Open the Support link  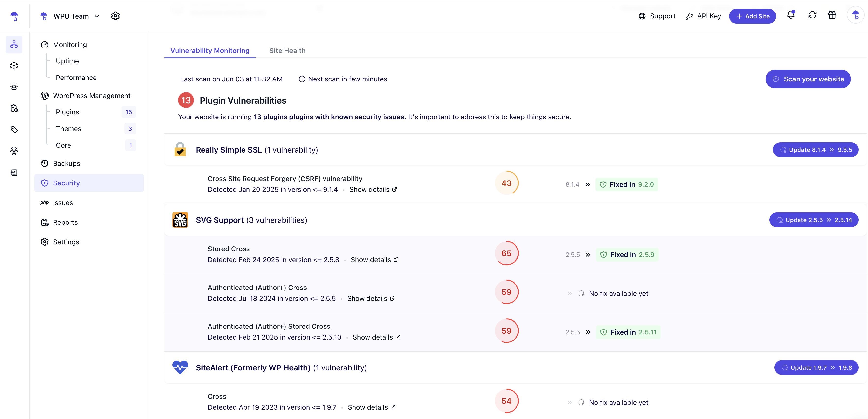[x=657, y=16]
